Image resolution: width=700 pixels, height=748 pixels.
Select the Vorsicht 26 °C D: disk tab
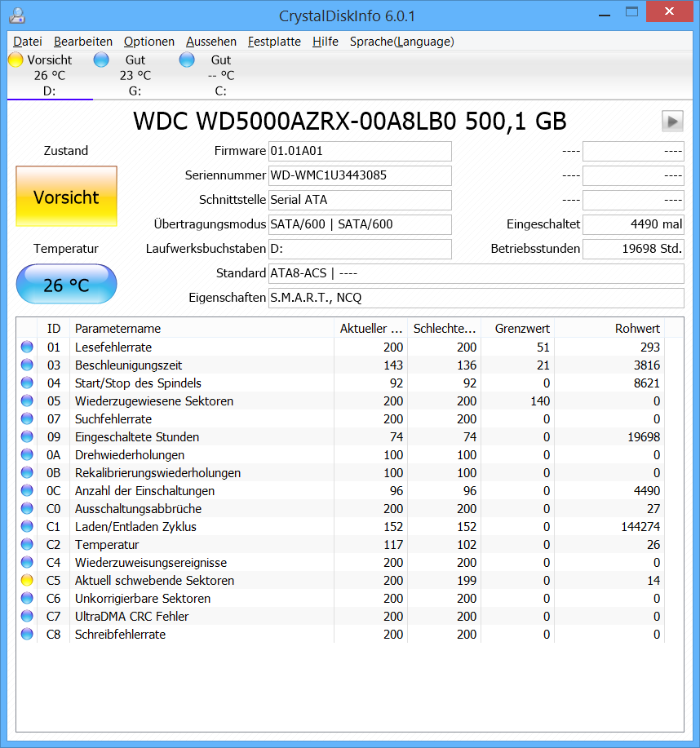coord(50,75)
